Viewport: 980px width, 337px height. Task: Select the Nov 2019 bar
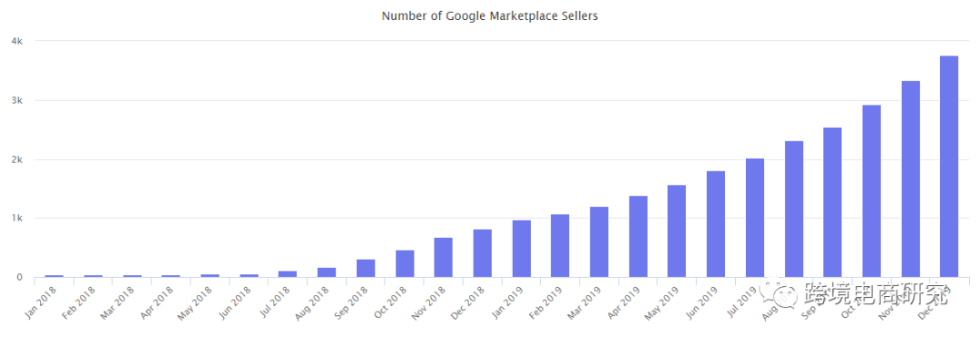point(910,180)
